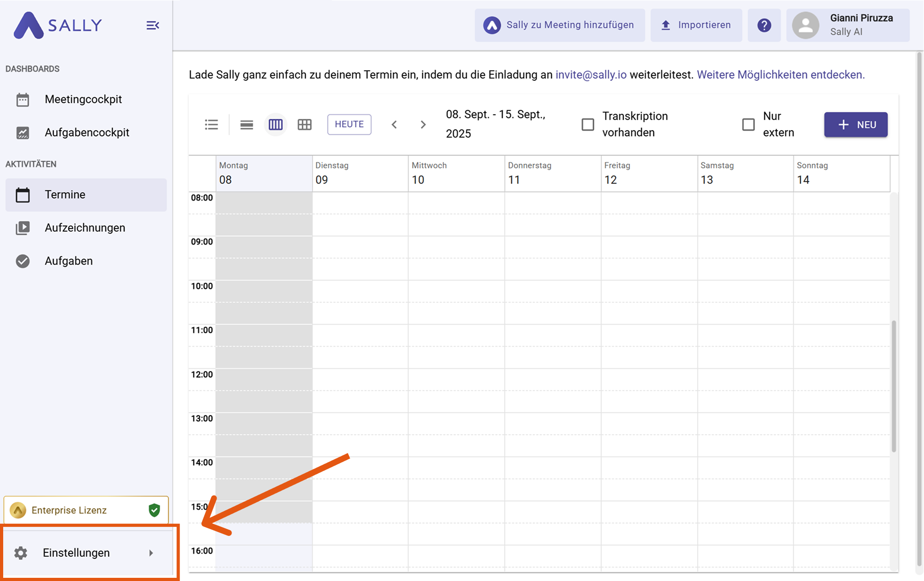Click the user avatar icon

(x=805, y=25)
